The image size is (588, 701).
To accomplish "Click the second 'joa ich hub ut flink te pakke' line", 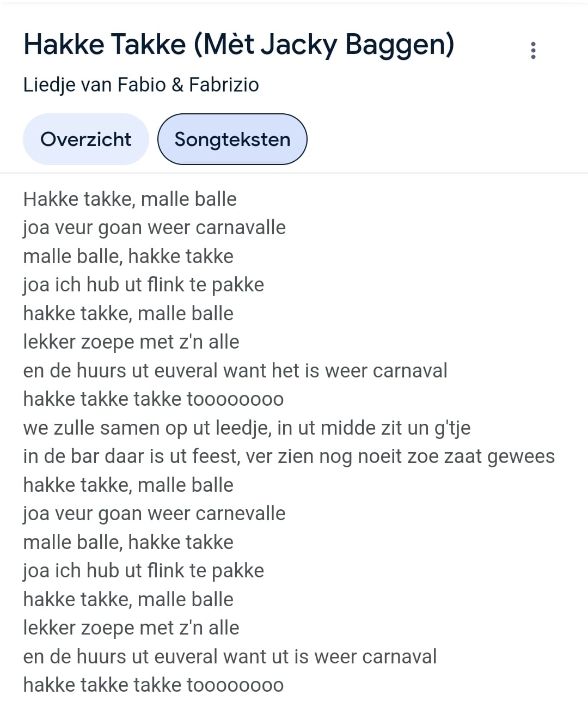I will 144,571.
